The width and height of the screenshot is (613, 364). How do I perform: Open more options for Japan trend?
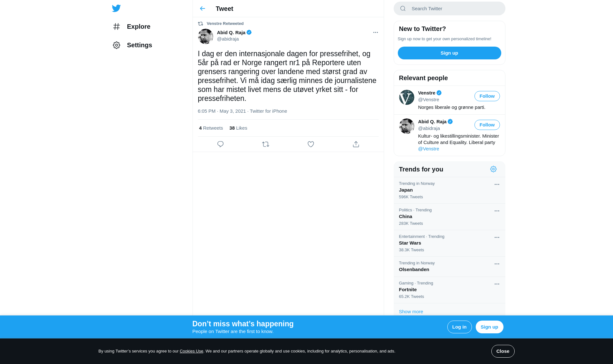pos(497,185)
